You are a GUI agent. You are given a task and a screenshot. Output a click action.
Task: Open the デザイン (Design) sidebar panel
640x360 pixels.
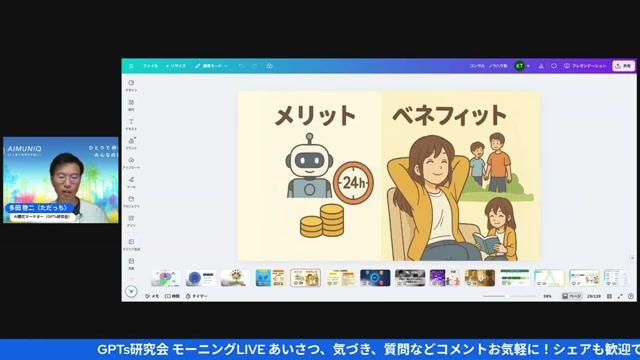click(131, 86)
